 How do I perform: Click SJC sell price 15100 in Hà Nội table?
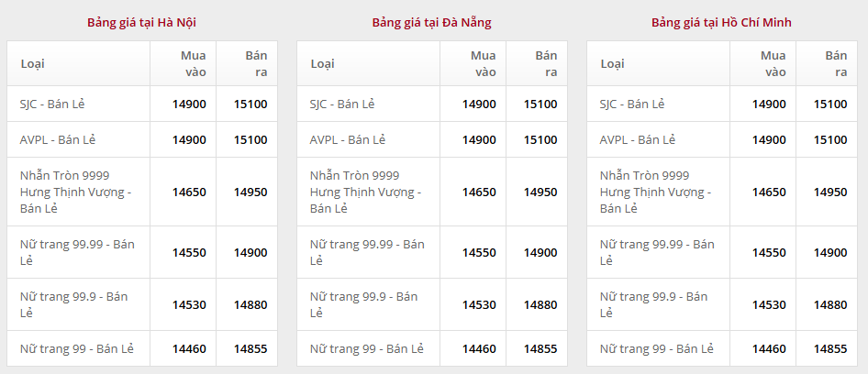(250, 104)
